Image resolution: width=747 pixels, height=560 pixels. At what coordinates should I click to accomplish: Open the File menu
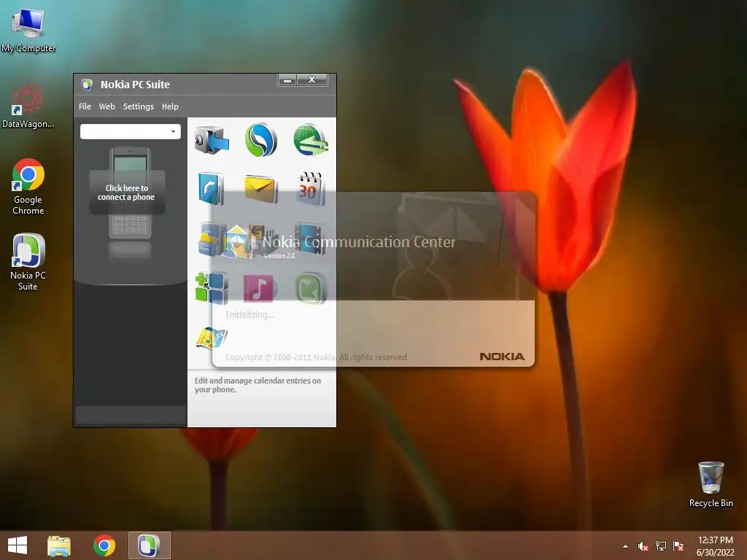[x=85, y=106]
